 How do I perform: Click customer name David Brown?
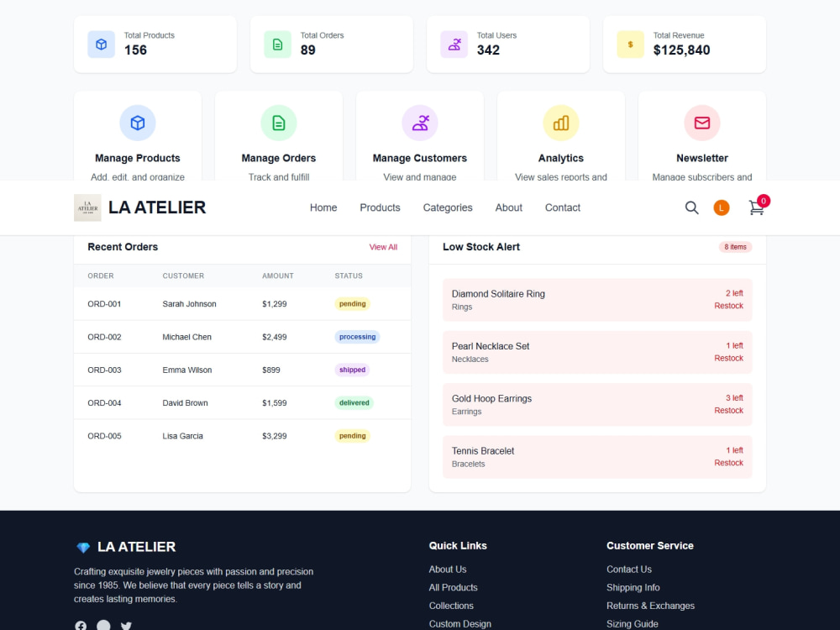point(185,403)
